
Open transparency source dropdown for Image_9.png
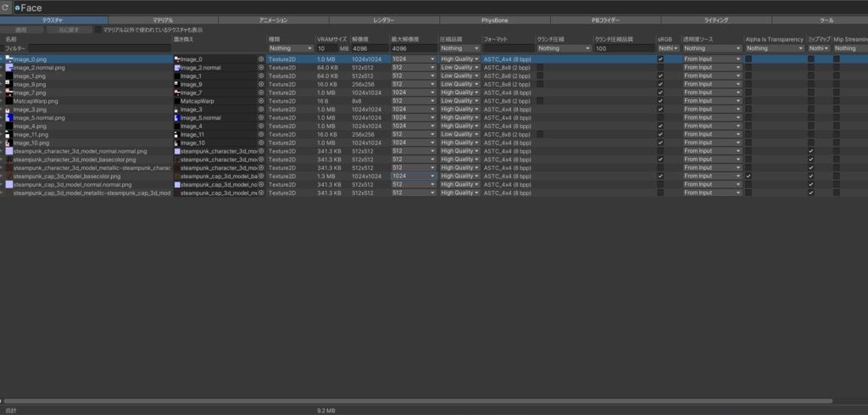(x=712, y=84)
